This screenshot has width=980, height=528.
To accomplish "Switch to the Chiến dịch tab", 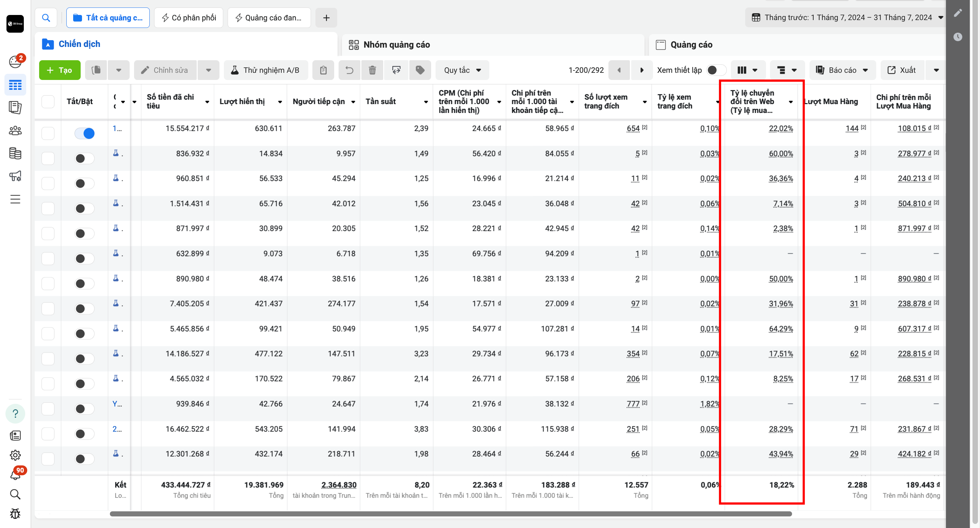I will [x=186, y=44].
